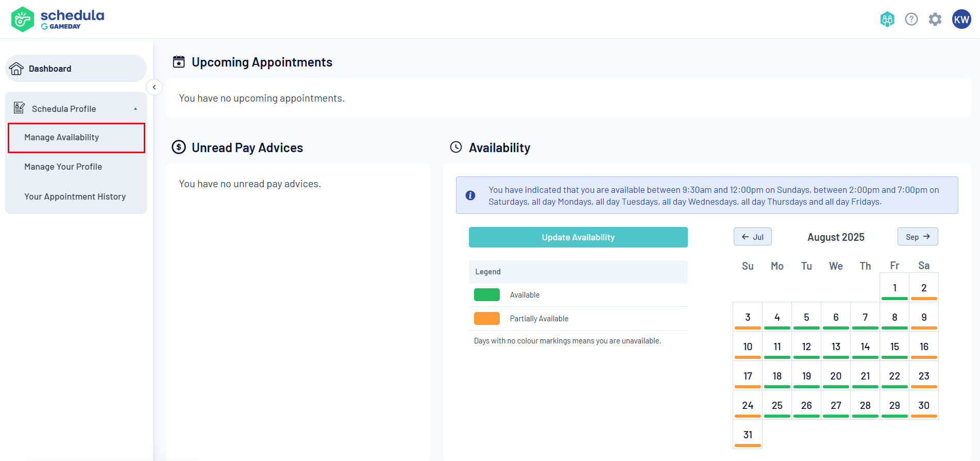The height and width of the screenshot is (461, 980).
Task: Click the Schedula GameDay logo
Action: click(58, 19)
